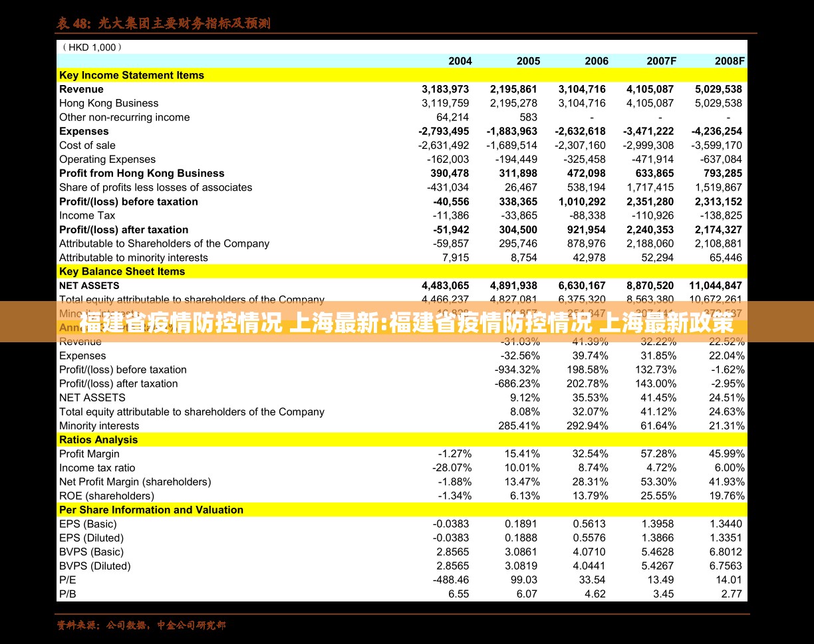Click the source note 资料来源 at the bottom
The height and width of the screenshot is (644, 814).
[141, 625]
